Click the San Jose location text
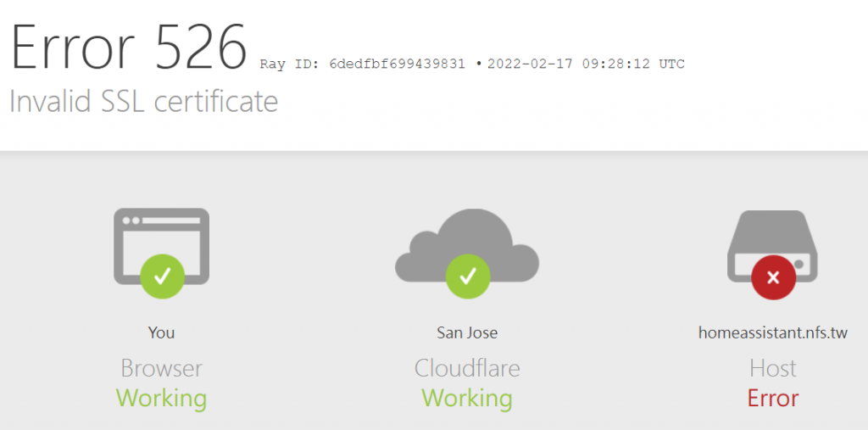868x430 pixels. 467,332
